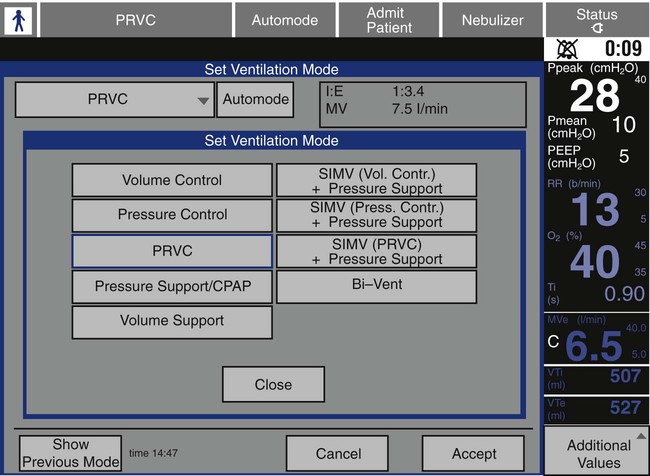Select Bi-Vent mode
Viewport: 650px width, 476px height.
tap(376, 286)
